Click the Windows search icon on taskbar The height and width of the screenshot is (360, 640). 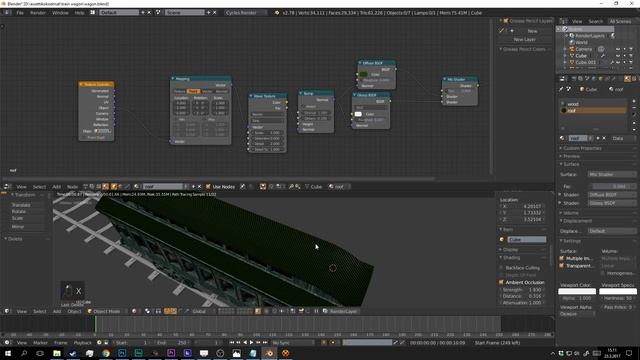24,353
